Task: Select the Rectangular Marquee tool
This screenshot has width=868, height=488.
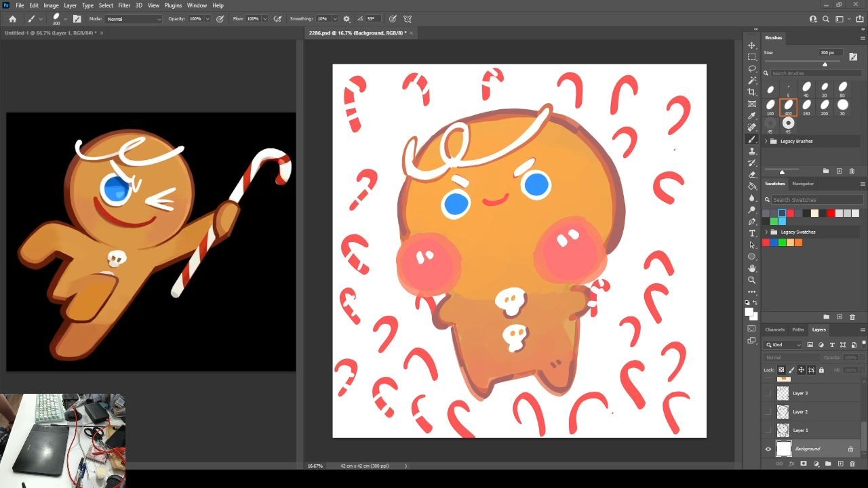Action: pos(751,57)
